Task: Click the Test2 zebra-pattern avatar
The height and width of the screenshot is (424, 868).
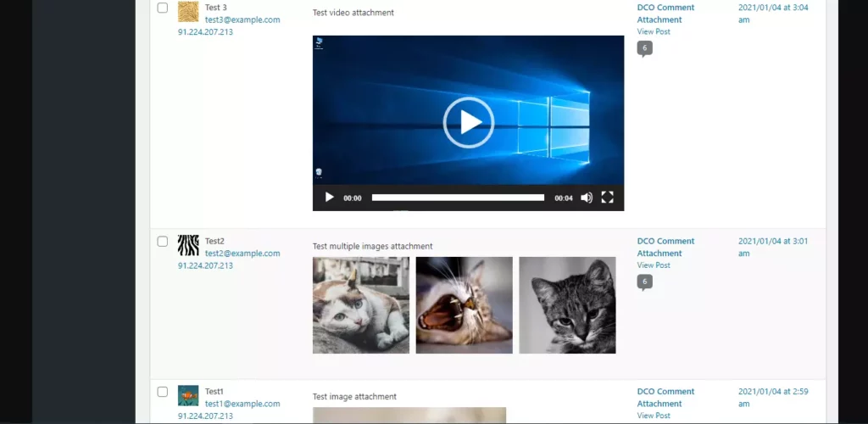Action: (188, 246)
